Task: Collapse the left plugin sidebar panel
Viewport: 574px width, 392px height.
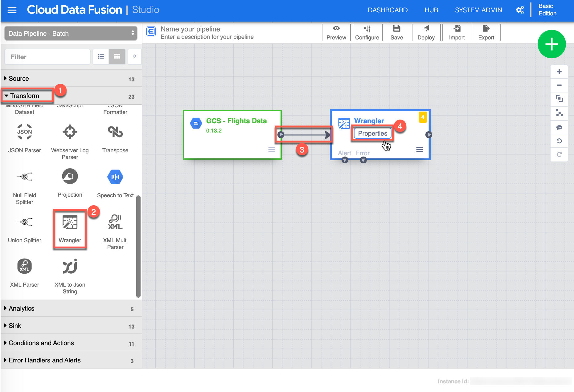Action: click(135, 56)
